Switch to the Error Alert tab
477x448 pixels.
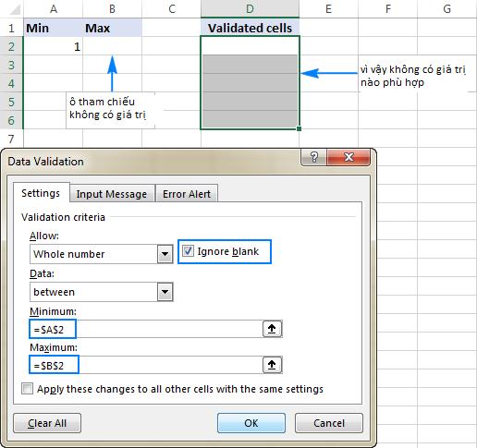click(187, 194)
